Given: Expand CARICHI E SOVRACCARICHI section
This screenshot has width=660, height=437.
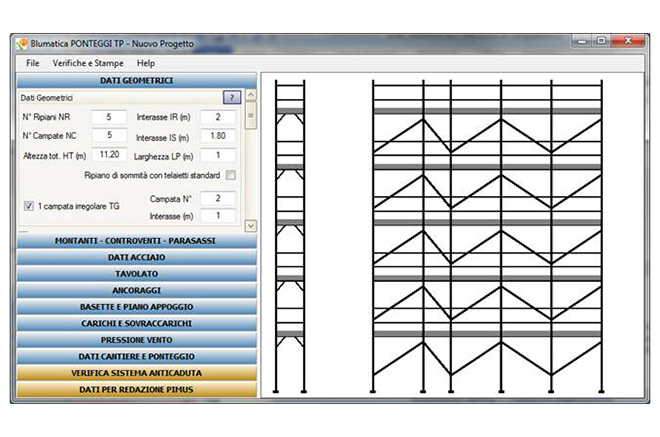Looking at the screenshot, I should click(x=136, y=323).
